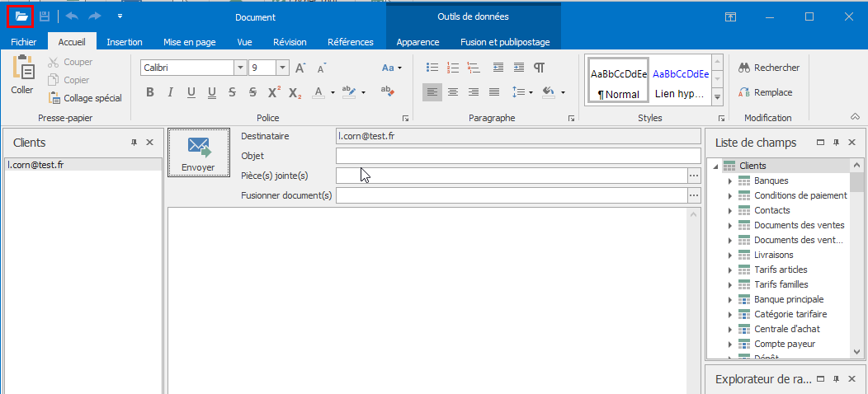The height and width of the screenshot is (394, 868).
Task: Increase the font size
Action: [300, 68]
